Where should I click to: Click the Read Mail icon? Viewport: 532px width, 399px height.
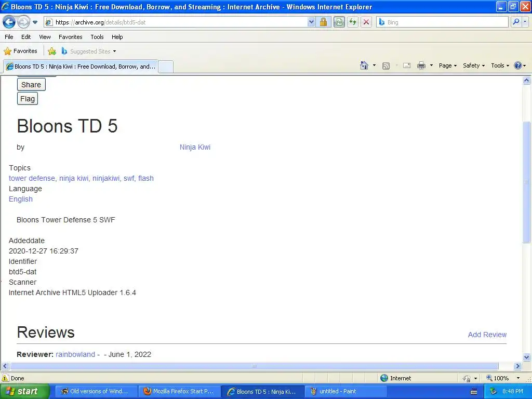click(x=407, y=65)
